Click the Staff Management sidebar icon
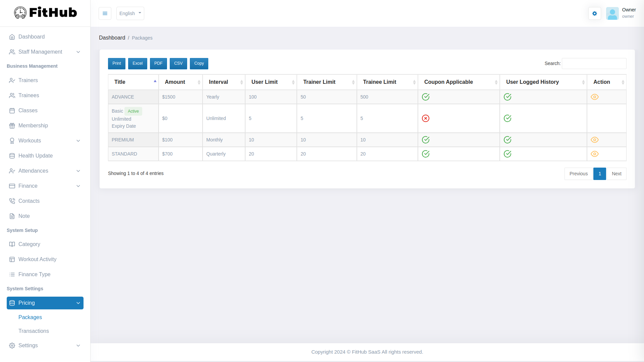The image size is (644, 362). tap(12, 52)
